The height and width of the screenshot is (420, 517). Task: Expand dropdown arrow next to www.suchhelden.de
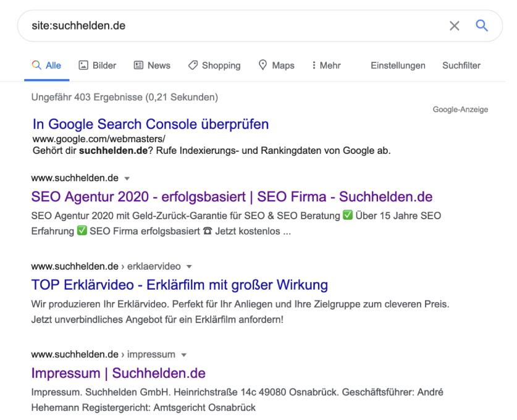point(127,178)
